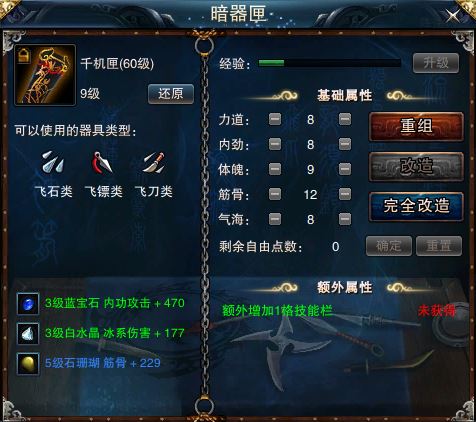Close the 暗器匣 window with X
The width and height of the screenshot is (476, 422).
[453, 15]
